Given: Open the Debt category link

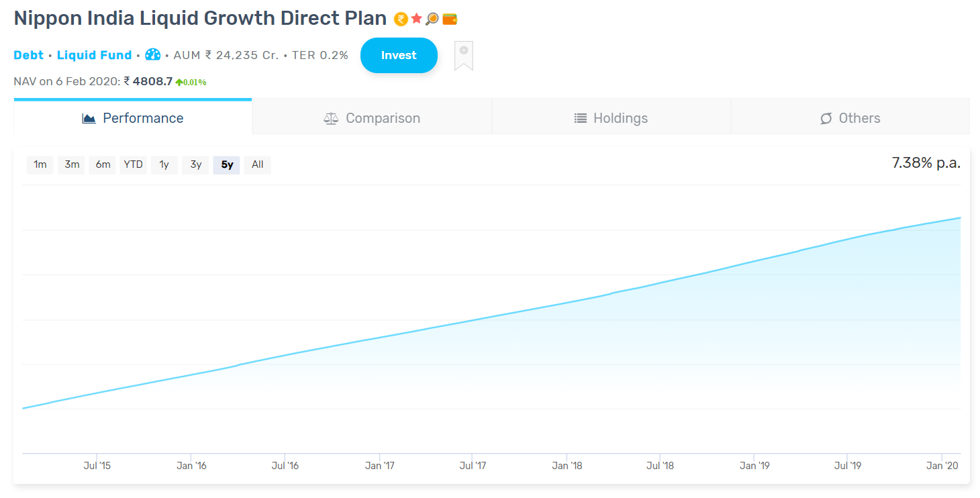Looking at the screenshot, I should (29, 55).
